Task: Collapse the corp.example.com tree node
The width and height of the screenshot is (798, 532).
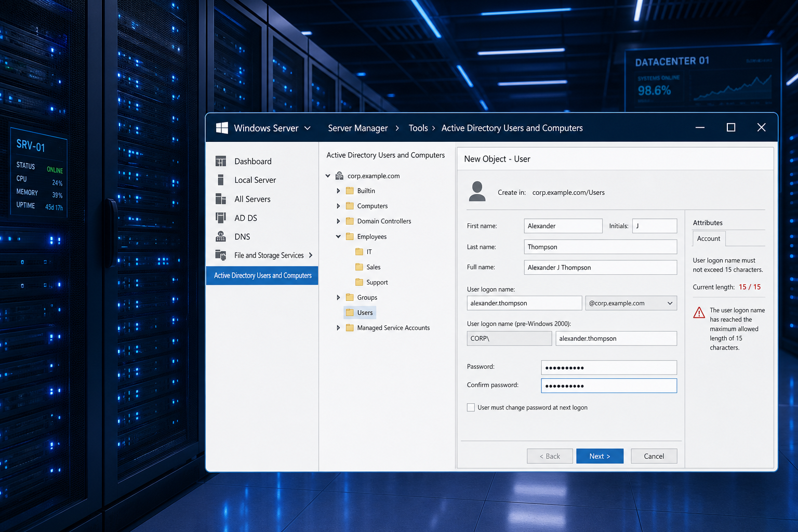Action: [328, 176]
